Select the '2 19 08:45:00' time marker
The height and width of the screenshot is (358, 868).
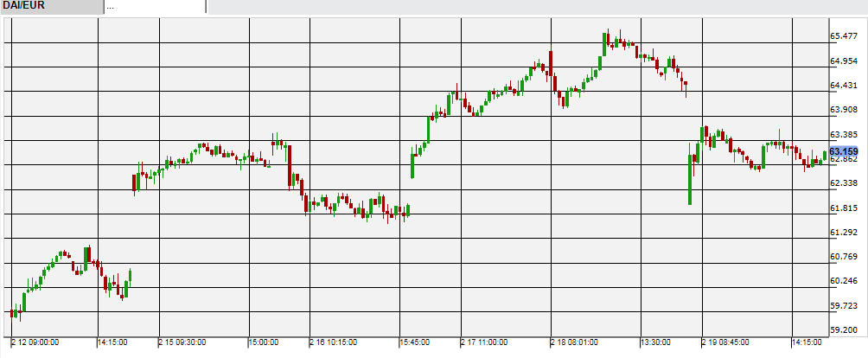(x=724, y=342)
